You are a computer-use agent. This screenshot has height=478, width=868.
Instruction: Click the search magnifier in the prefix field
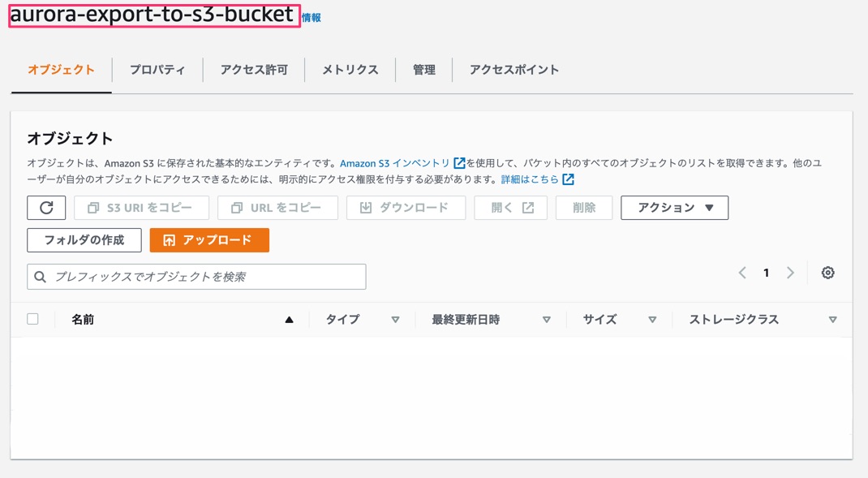click(40, 277)
